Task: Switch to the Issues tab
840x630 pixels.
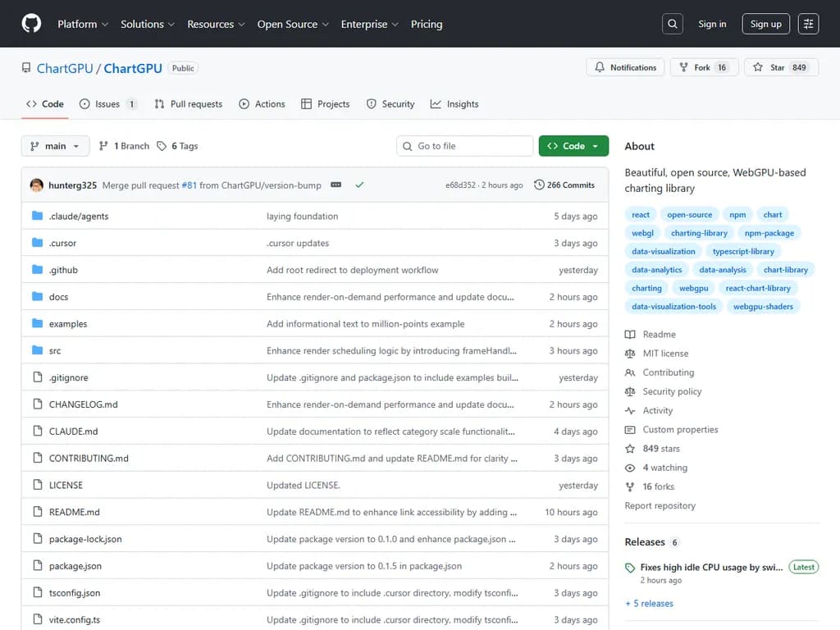Action: [107, 104]
